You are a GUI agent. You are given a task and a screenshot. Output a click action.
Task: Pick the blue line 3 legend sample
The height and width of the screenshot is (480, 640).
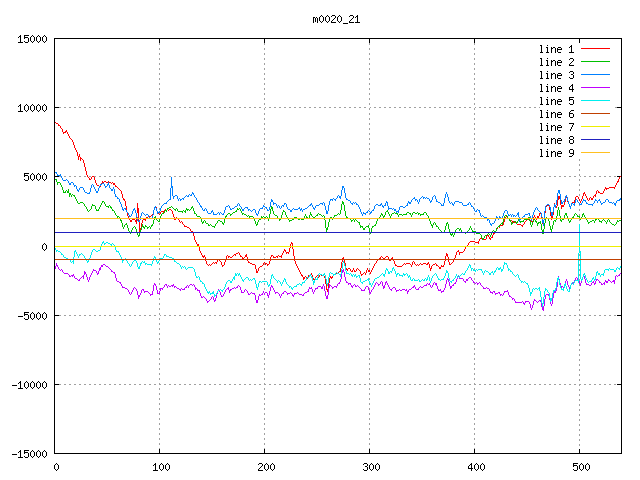pyautogui.click(x=596, y=75)
